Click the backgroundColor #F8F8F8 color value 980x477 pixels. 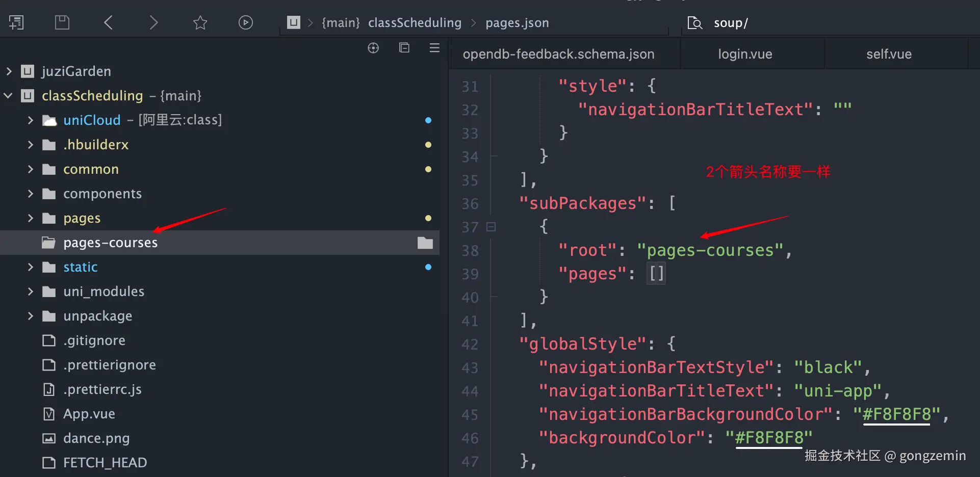pos(769,438)
